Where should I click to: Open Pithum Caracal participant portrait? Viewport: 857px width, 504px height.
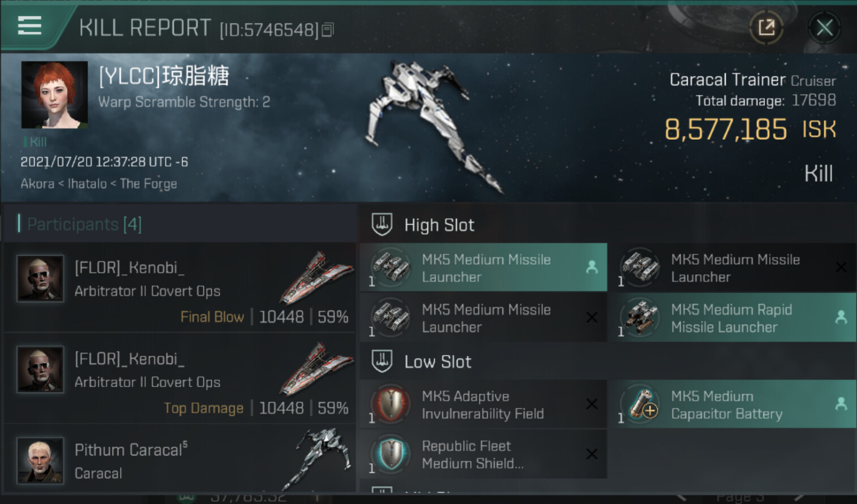(x=40, y=460)
